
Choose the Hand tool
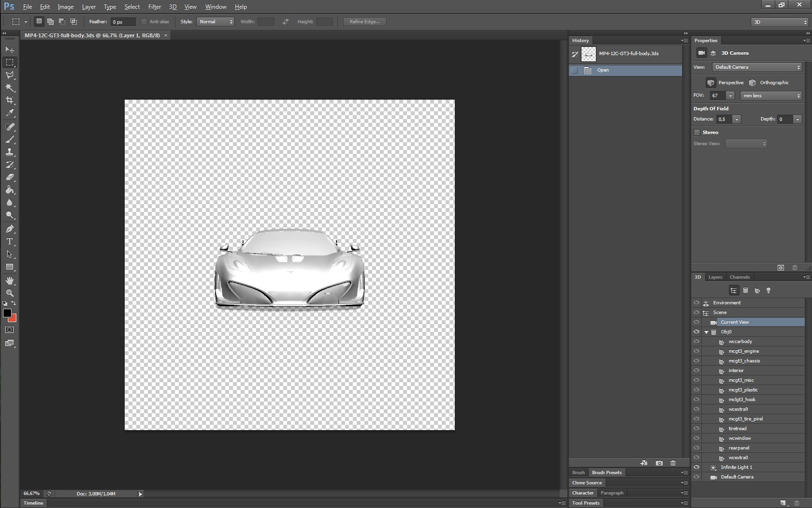click(x=10, y=281)
